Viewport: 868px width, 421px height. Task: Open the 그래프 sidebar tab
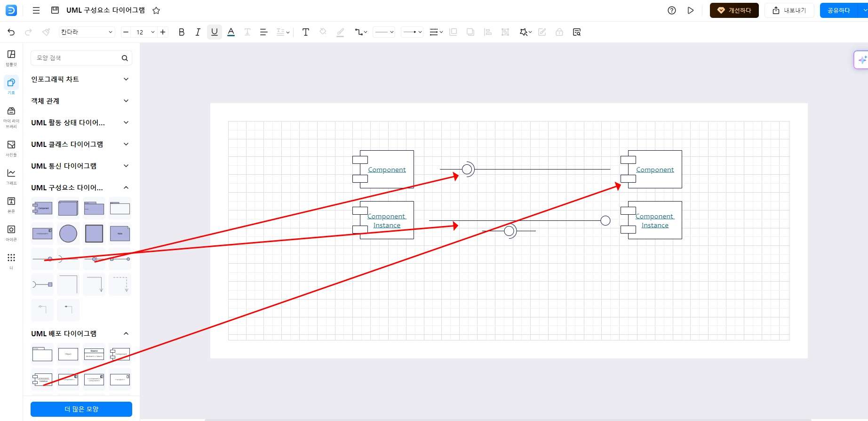click(11, 176)
